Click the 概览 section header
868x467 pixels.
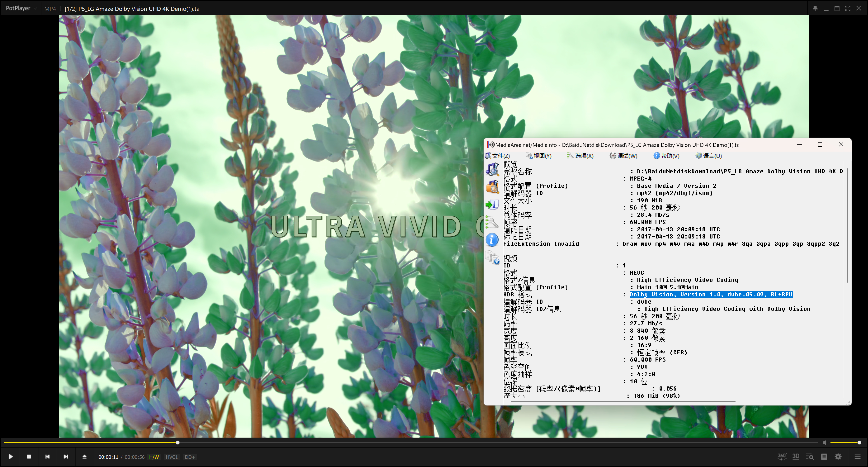(x=510, y=164)
